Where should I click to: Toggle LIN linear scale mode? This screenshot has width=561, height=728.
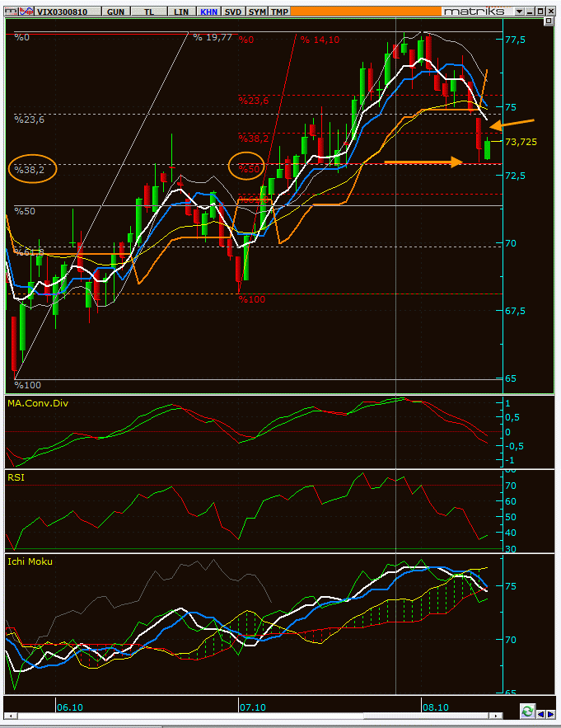pyautogui.click(x=180, y=12)
